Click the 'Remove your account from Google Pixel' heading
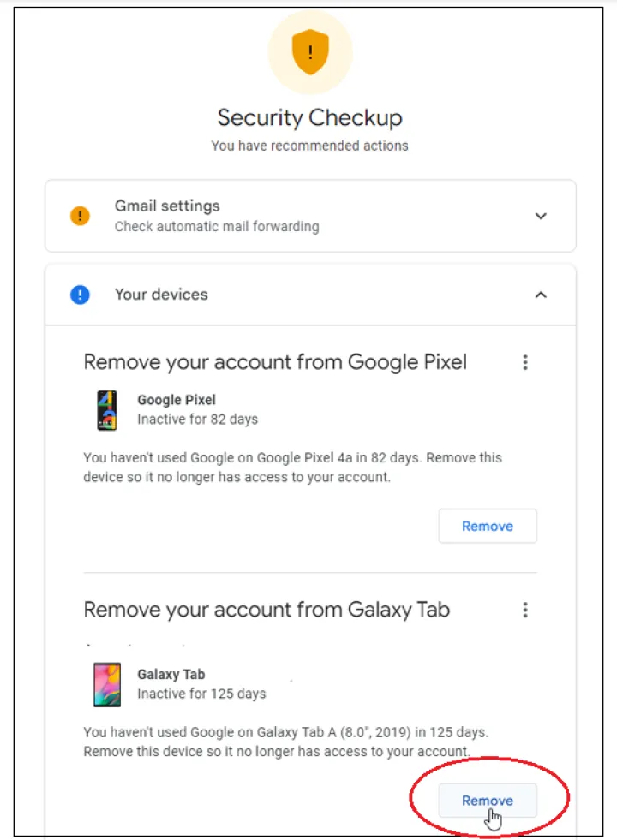 [x=275, y=362]
